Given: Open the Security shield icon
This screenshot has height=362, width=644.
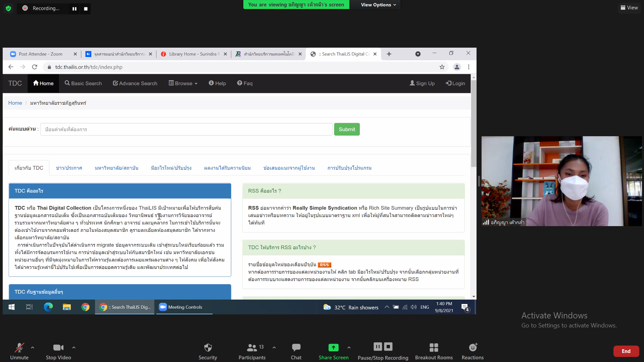Looking at the screenshot, I should point(208,348).
